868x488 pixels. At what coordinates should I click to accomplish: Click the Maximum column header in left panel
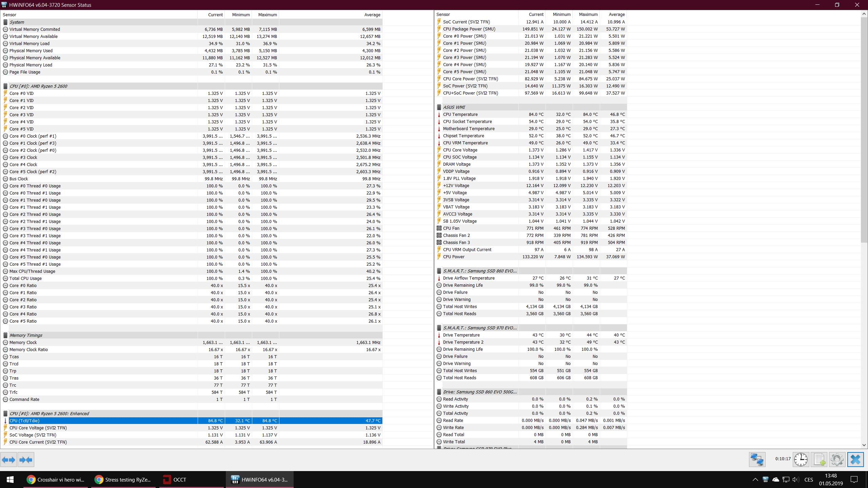click(x=267, y=15)
